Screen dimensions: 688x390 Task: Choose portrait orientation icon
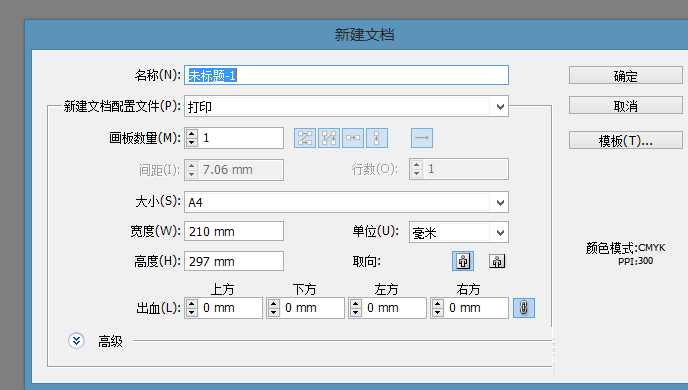pyautogui.click(x=463, y=261)
